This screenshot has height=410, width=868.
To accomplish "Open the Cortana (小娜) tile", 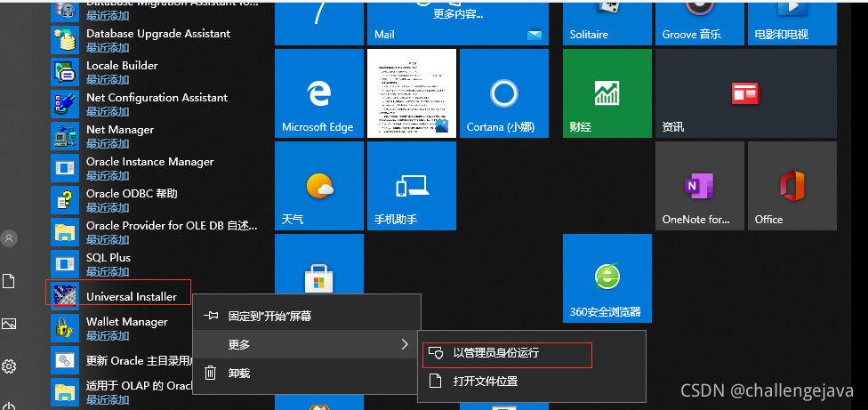I will pyautogui.click(x=504, y=93).
